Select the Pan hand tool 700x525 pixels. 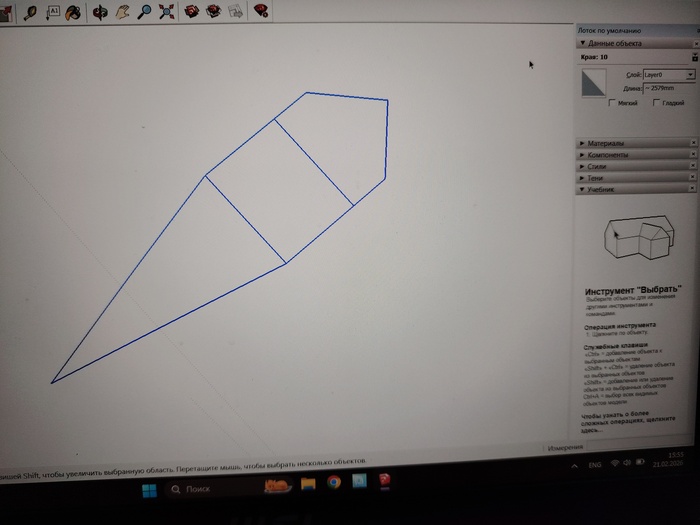(x=122, y=13)
